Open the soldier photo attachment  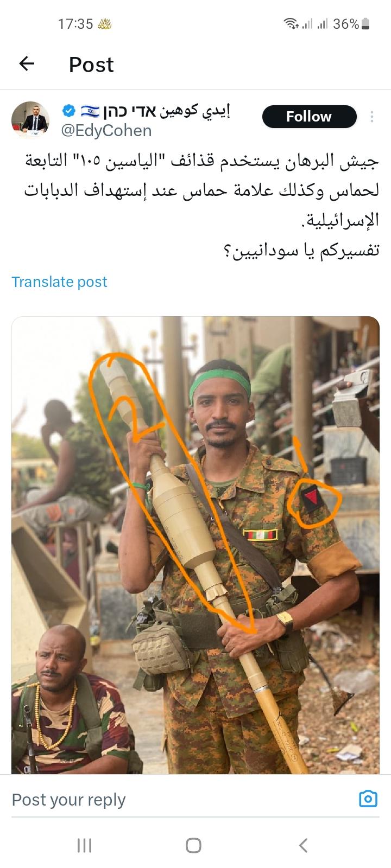click(195, 545)
